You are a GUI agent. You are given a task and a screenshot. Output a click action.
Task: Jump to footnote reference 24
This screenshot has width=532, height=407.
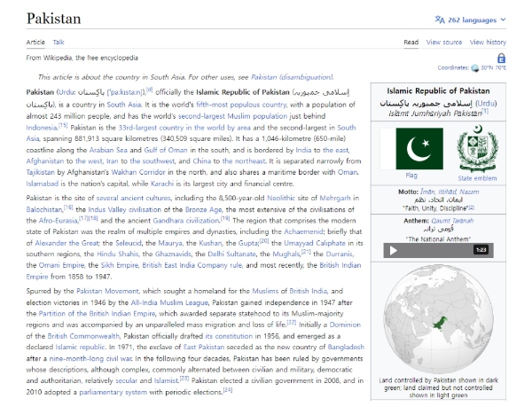tap(228, 390)
